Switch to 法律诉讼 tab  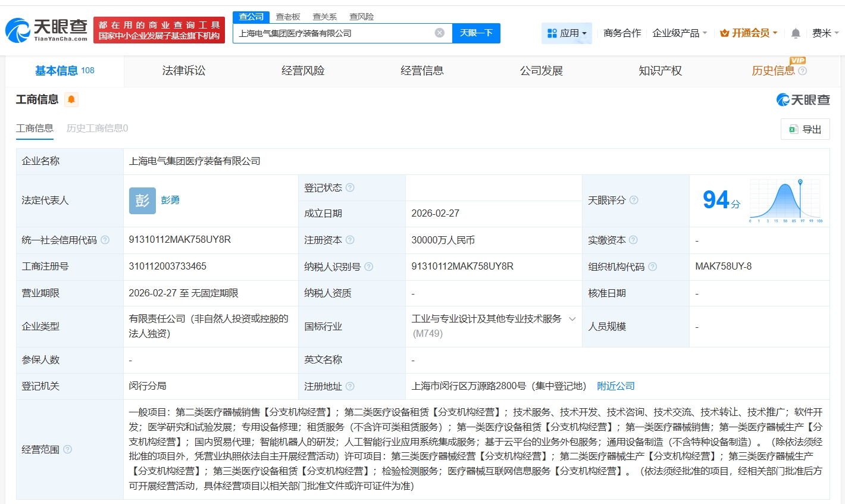coord(183,71)
